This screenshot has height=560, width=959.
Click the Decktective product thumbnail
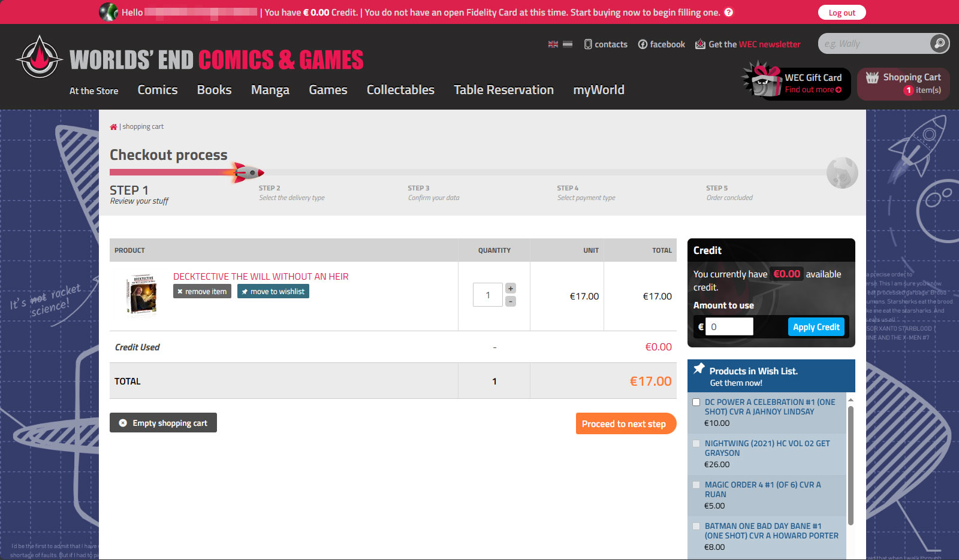pos(142,295)
